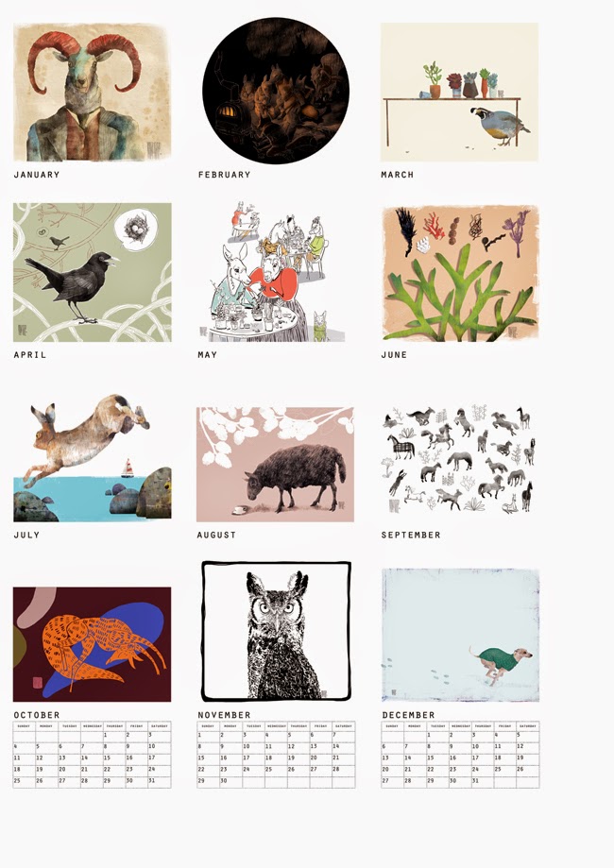Image resolution: width=614 pixels, height=868 pixels.
Task: Open the December running dog illustration
Action: [460, 635]
